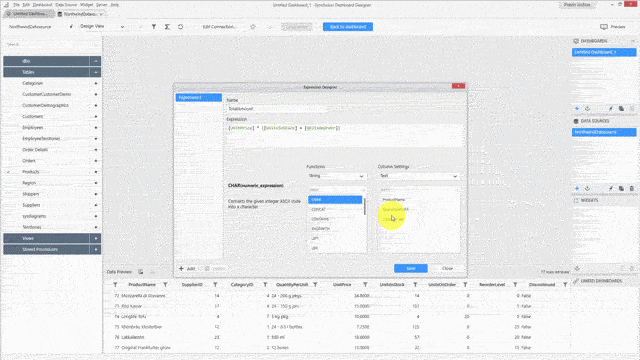Image resolution: width=640 pixels, height=360 pixels.
Task: Collapse the dbo schema node
Action: click(x=95, y=61)
